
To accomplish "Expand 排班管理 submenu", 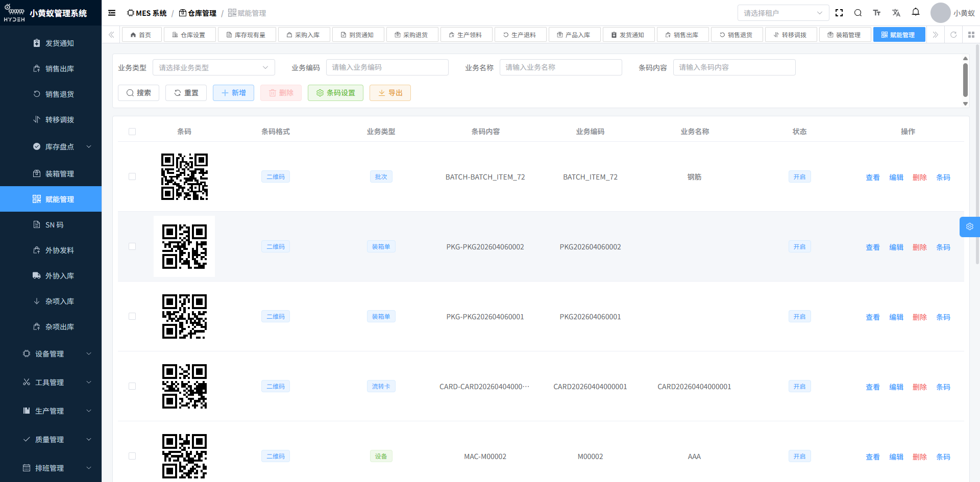I will [x=51, y=468].
